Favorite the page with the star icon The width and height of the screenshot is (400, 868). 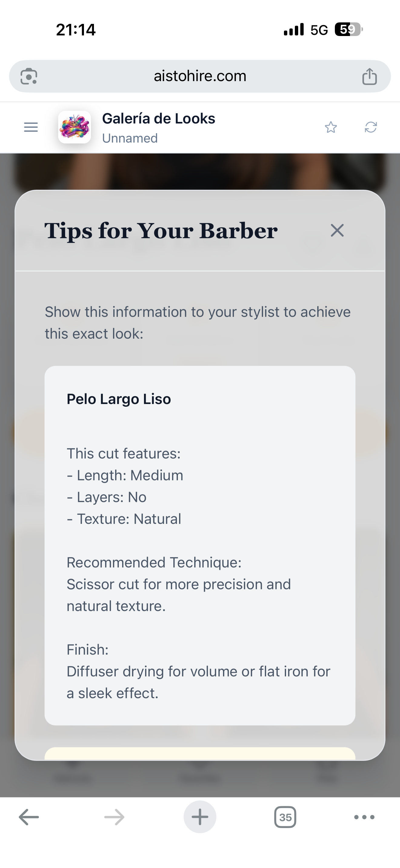click(331, 127)
